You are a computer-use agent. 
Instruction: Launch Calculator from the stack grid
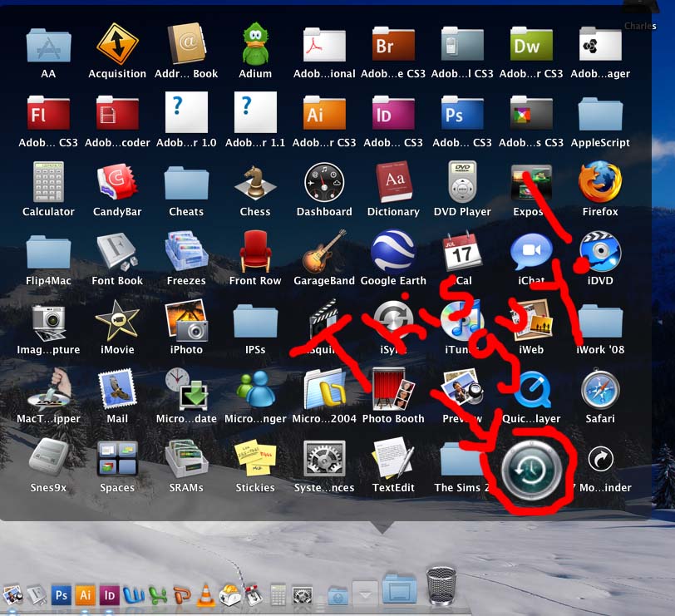(48, 182)
